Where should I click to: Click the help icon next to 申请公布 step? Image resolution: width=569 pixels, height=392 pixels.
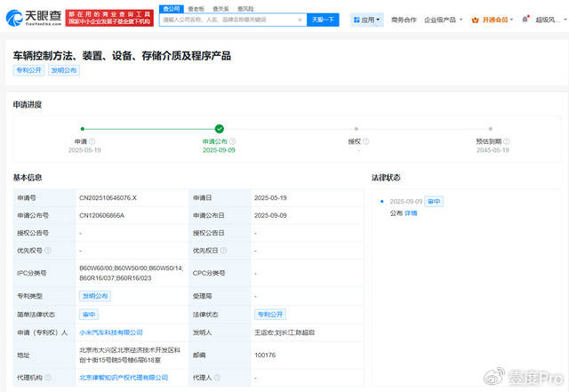(233, 141)
